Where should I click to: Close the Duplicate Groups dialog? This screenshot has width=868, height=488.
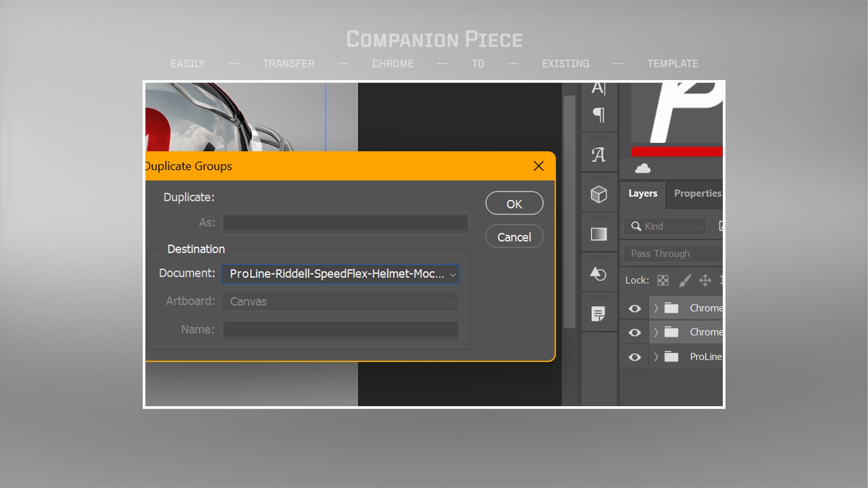coord(538,166)
